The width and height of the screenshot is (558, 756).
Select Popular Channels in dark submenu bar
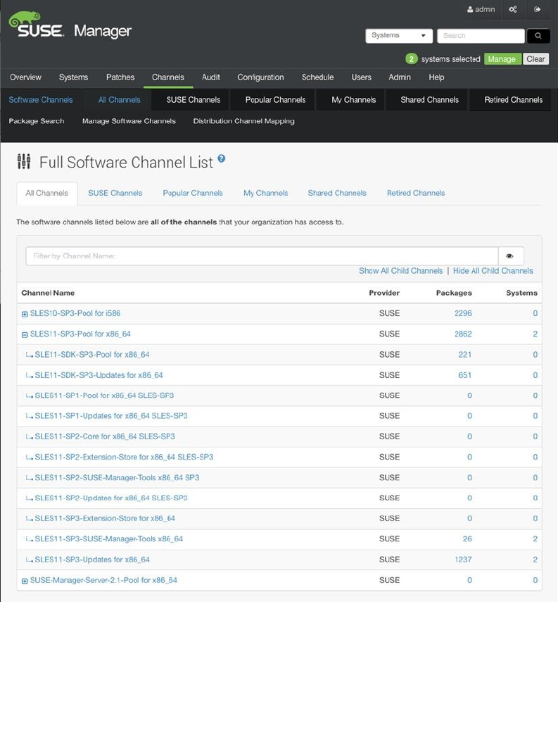point(276,100)
